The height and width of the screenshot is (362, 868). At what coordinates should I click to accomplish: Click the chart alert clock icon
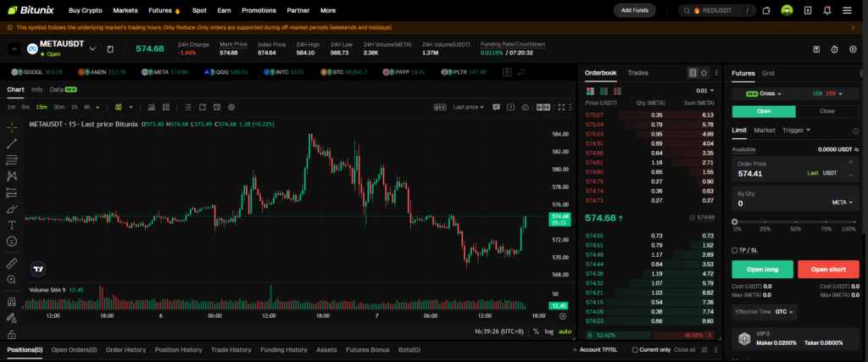click(217, 107)
